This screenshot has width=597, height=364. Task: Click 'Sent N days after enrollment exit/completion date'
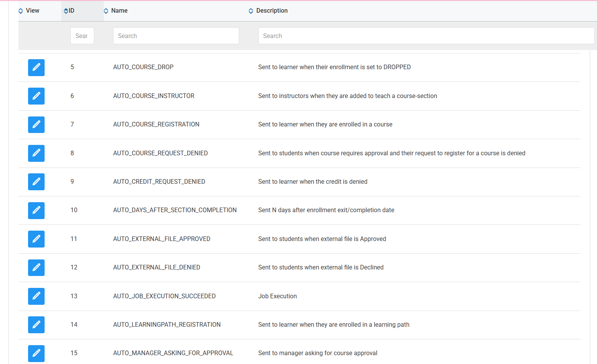(x=326, y=210)
